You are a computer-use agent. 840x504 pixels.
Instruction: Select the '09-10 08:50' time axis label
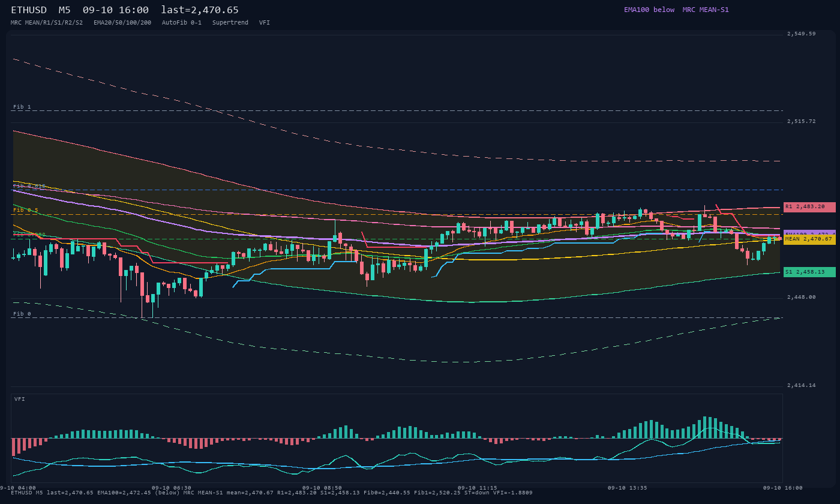click(322, 488)
